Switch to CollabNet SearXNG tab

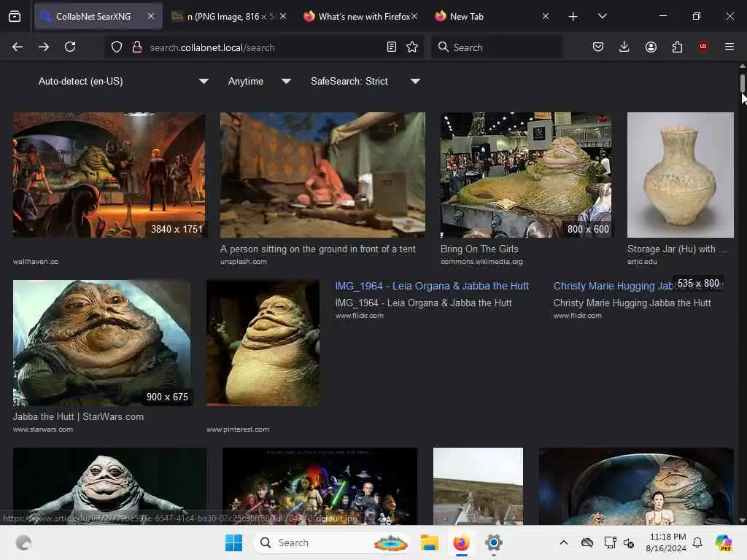click(98, 16)
